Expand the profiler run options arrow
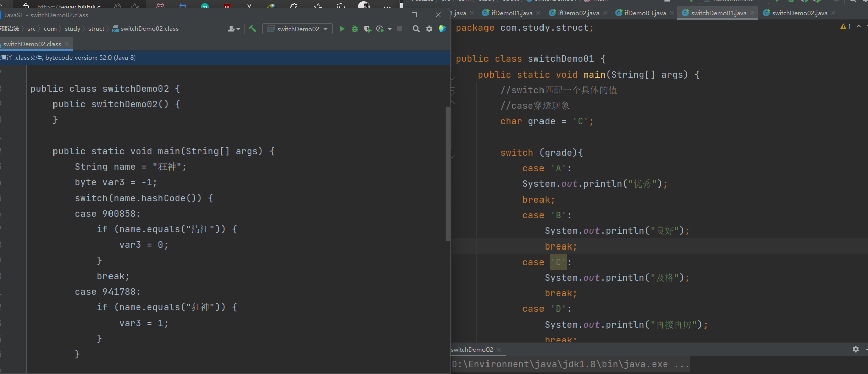 coord(390,29)
